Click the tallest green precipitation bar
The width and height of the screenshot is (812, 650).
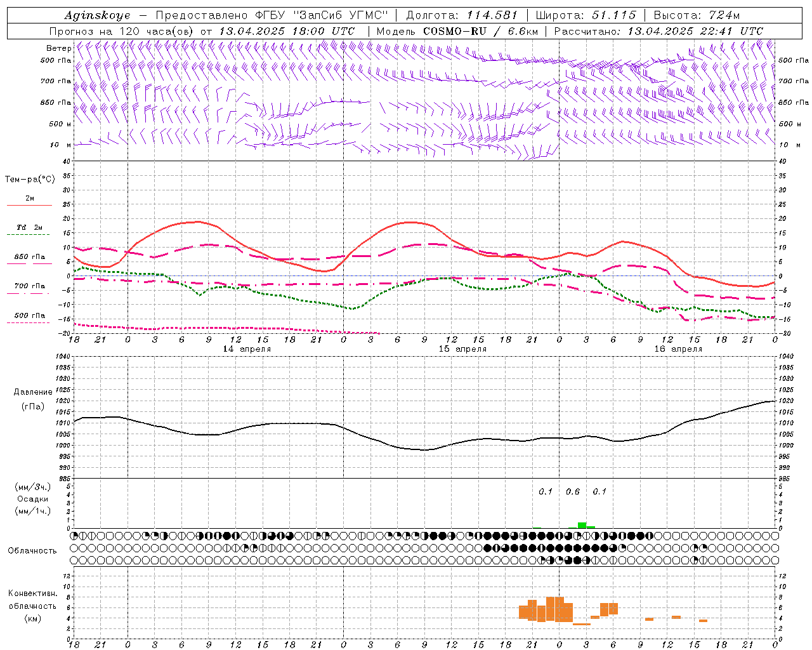click(x=582, y=525)
